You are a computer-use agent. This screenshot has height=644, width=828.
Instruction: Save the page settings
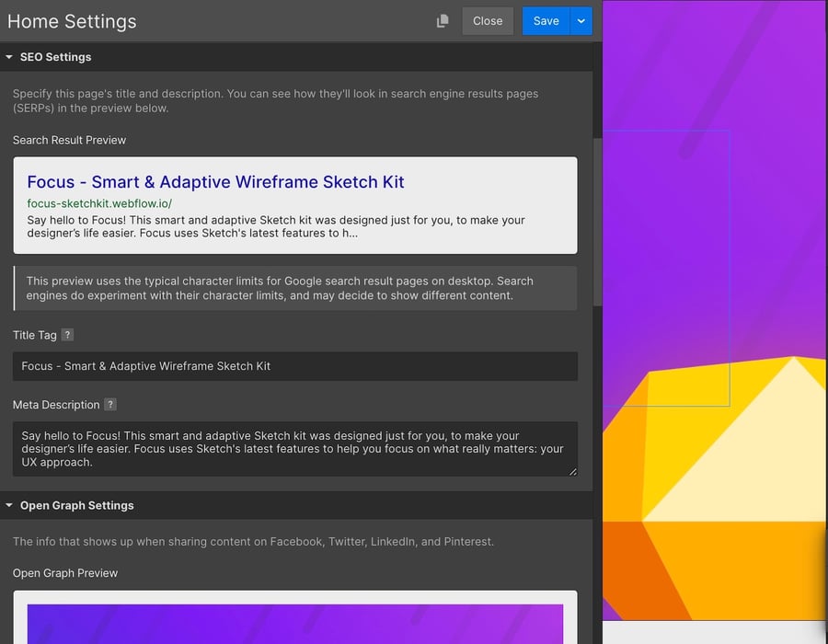pyautogui.click(x=546, y=21)
